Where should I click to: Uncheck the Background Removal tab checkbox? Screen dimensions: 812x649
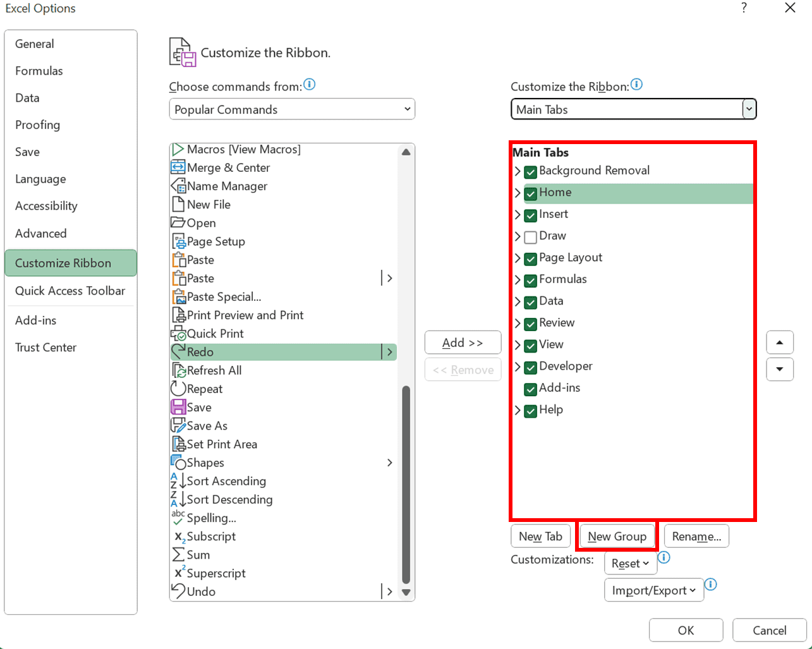tap(530, 171)
